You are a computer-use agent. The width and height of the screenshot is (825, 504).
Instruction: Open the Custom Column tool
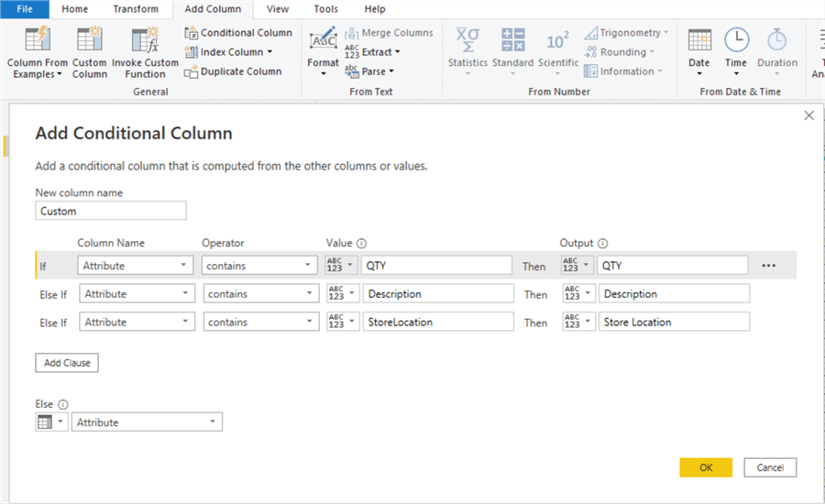pyautogui.click(x=90, y=41)
